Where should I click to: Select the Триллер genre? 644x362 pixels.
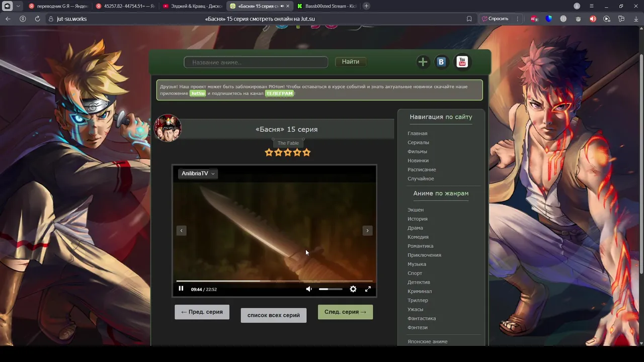[418, 300]
